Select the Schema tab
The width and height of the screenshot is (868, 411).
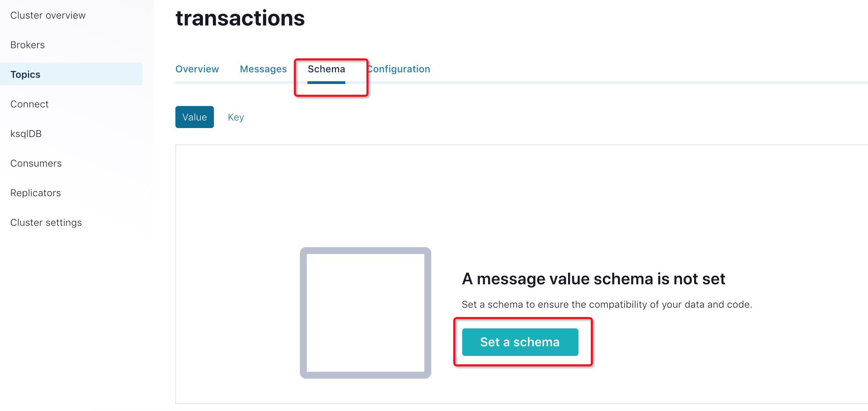[x=326, y=69]
